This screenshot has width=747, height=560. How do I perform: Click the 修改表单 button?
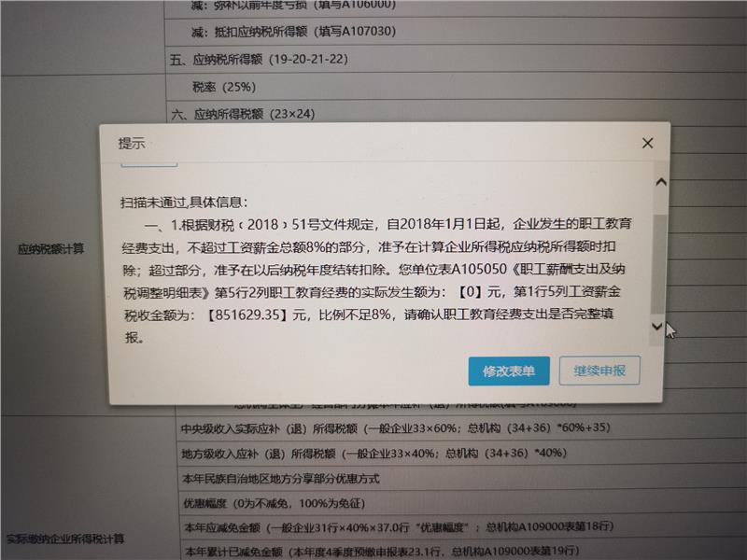pos(508,371)
